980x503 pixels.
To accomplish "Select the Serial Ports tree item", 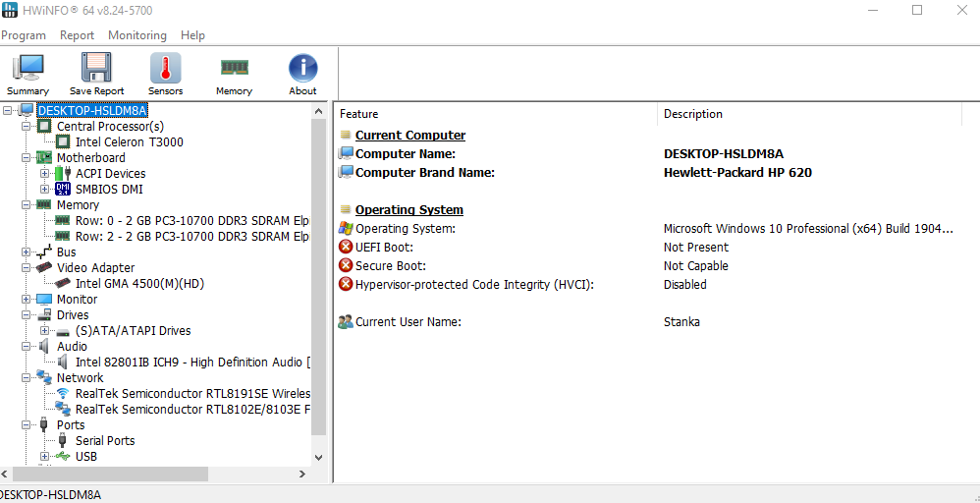I will coord(105,441).
